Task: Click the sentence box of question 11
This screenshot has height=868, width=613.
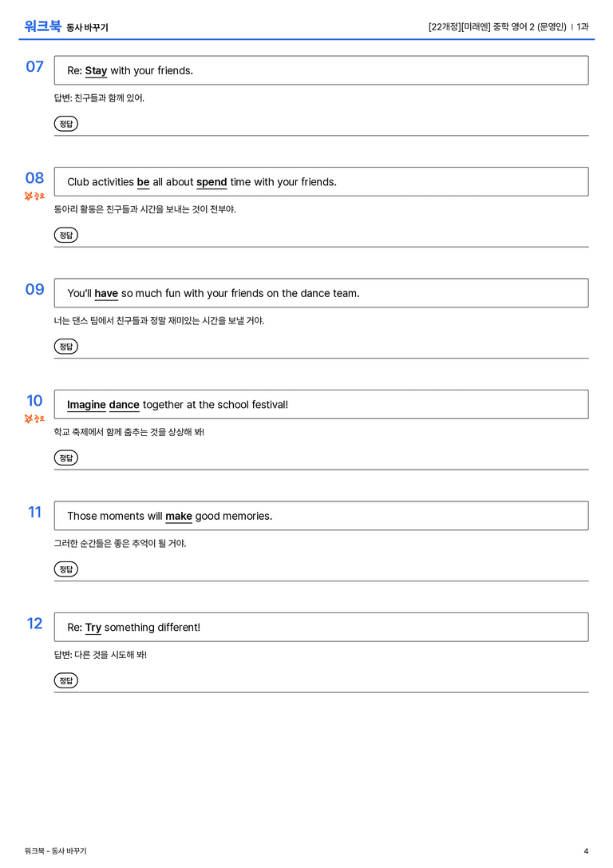Action: coord(321,516)
